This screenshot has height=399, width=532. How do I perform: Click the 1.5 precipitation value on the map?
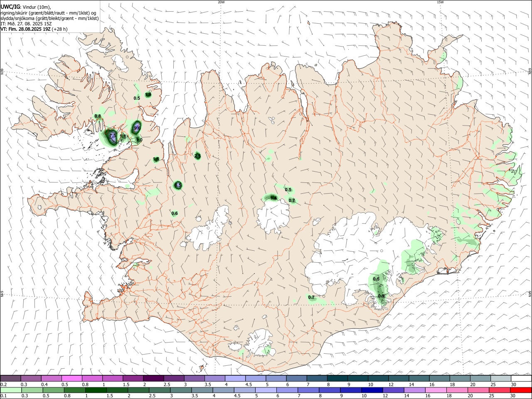[x=156, y=159]
